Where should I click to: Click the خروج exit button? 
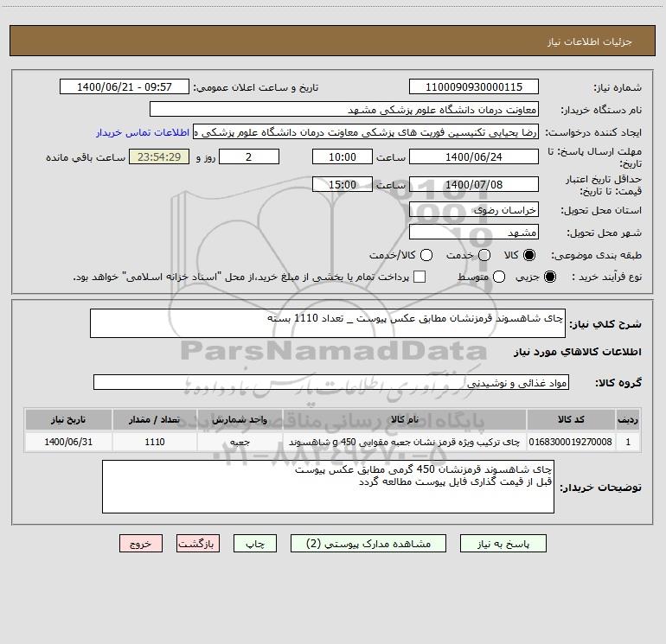[x=141, y=544]
